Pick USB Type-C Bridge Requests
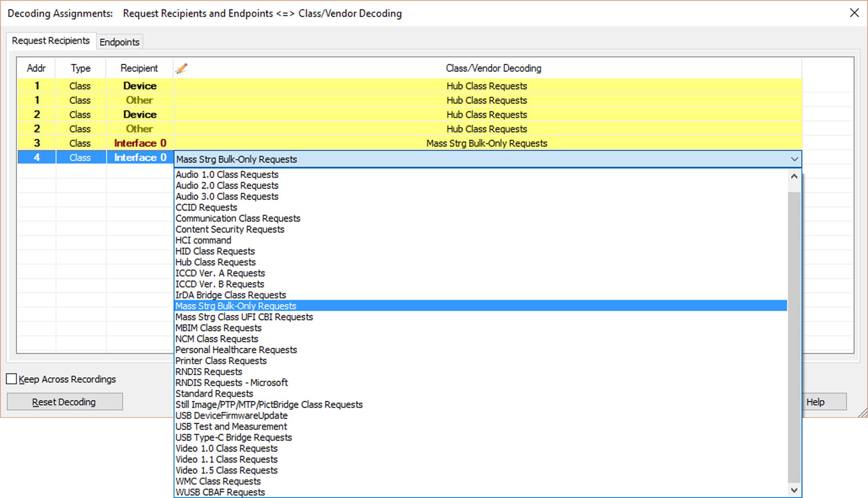This screenshot has height=498, width=868. pyautogui.click(x=481, y=437)
